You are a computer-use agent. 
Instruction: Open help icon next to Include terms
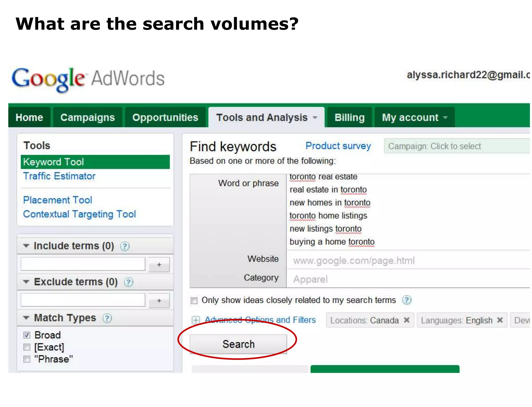(x=125, y=246)
